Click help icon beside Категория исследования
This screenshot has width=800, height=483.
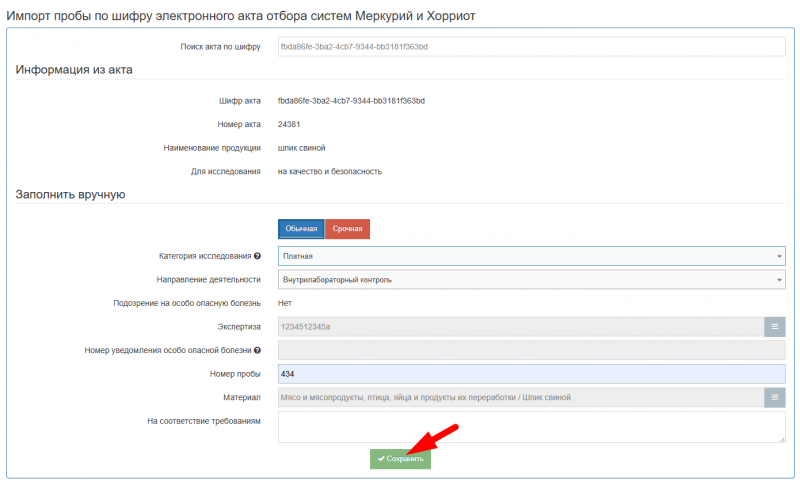[258, 256]
